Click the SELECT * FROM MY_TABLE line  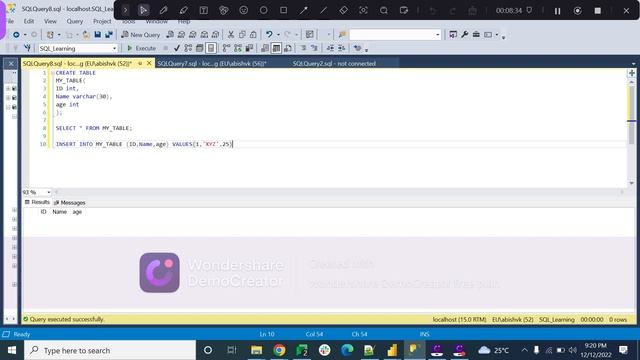tap(94, 128)
